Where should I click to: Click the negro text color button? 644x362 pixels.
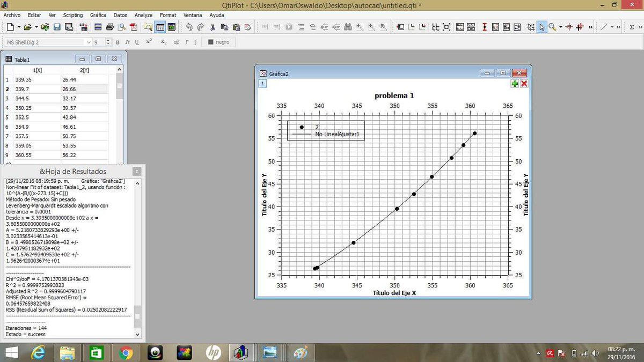coord(218,42)
